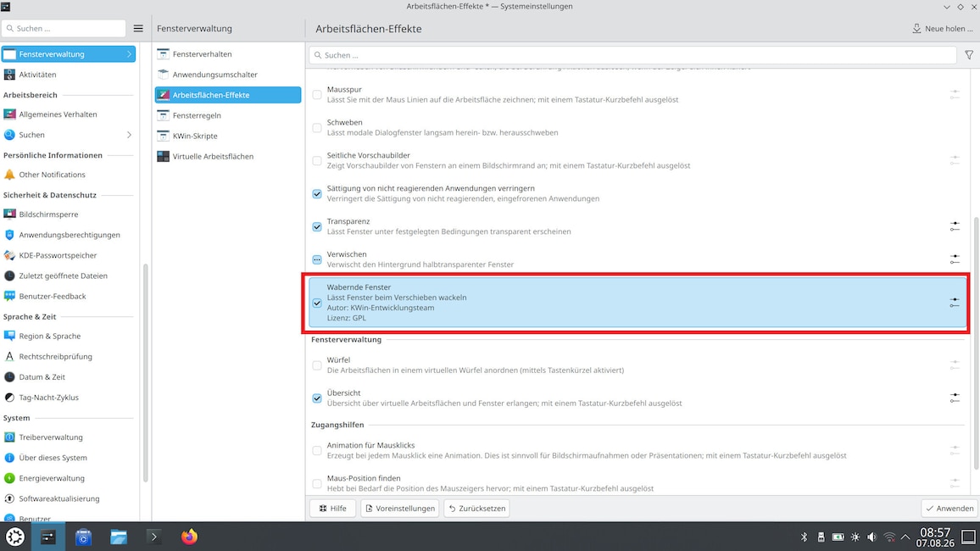Expand hidden system tray icons arrow
This screenshot has height=551, width=980.
coord(905,537)
